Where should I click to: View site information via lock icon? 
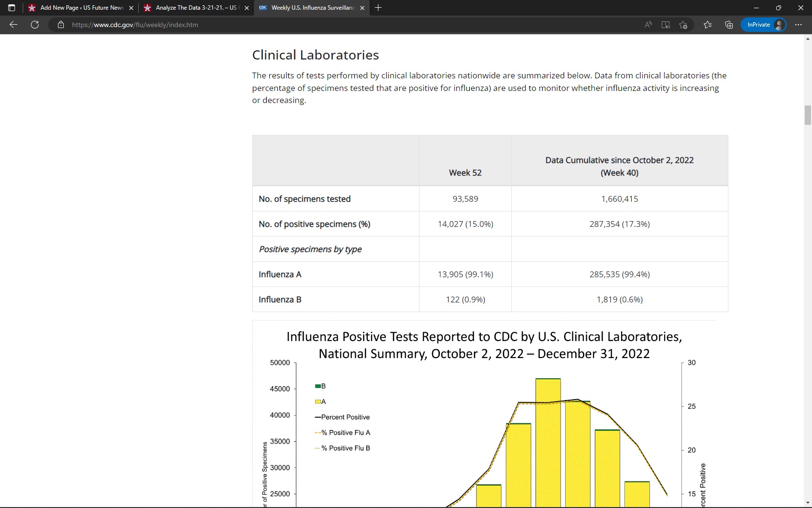coord(61,25)
